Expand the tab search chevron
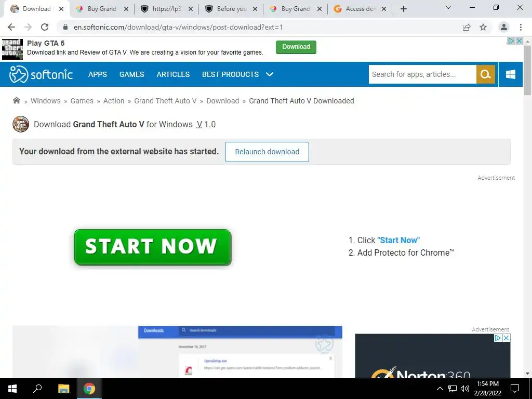 tap(448, 7)
